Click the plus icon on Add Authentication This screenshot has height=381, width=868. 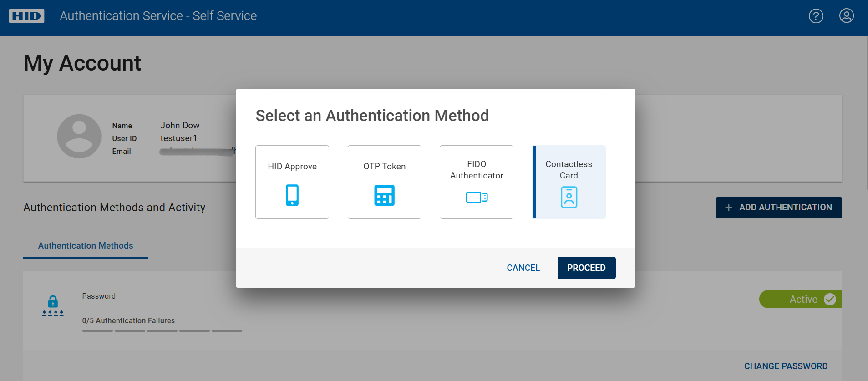[x=729, y=208]
